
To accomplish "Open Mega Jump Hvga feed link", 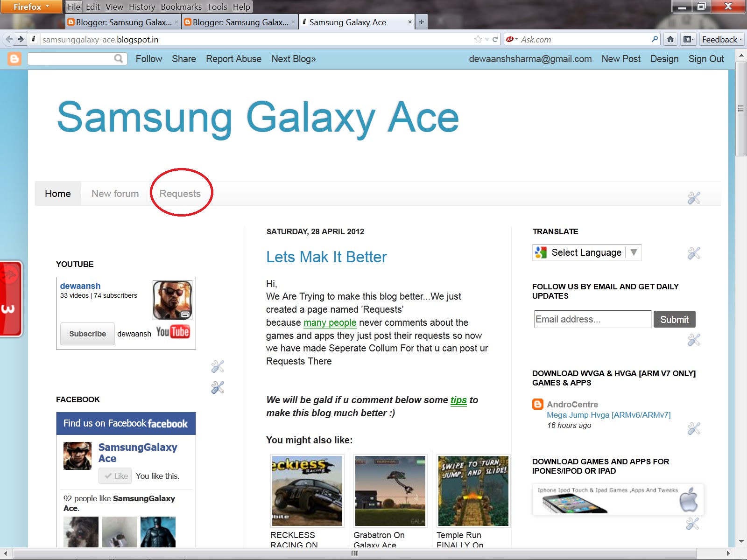I will [609, 415].
